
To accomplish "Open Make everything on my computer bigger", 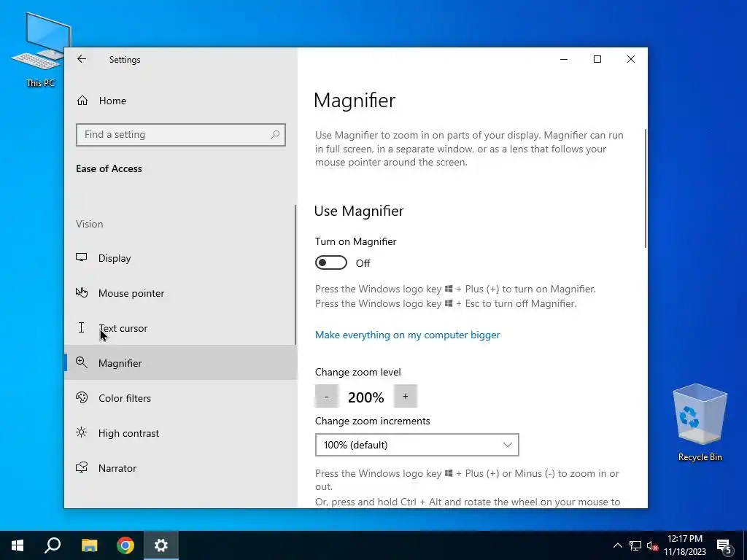I will [407, 335].
